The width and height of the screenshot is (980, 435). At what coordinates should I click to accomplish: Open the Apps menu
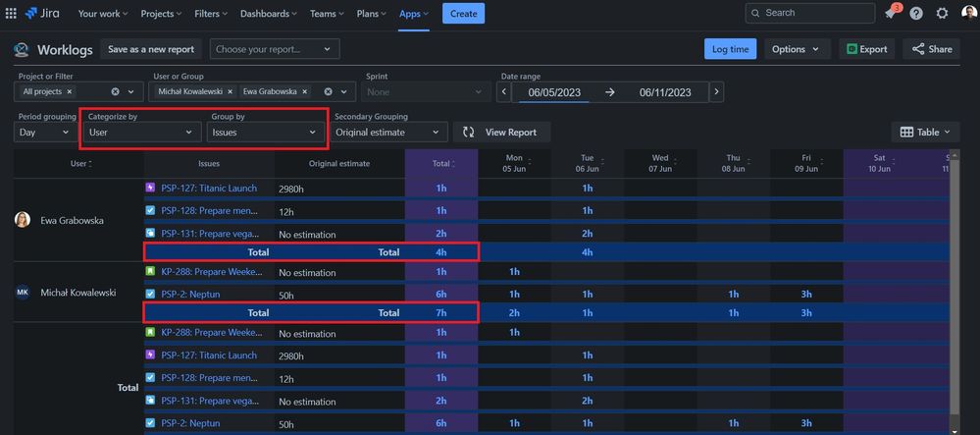(414, 13)
